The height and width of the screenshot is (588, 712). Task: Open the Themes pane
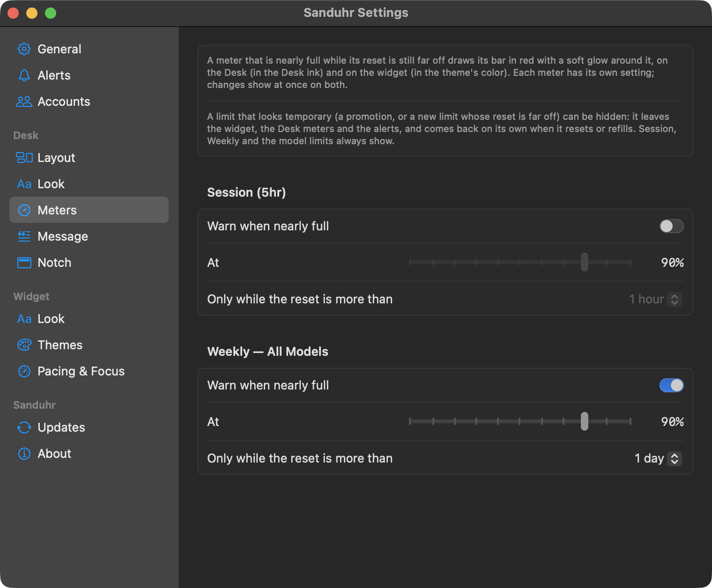coord(89,345)
